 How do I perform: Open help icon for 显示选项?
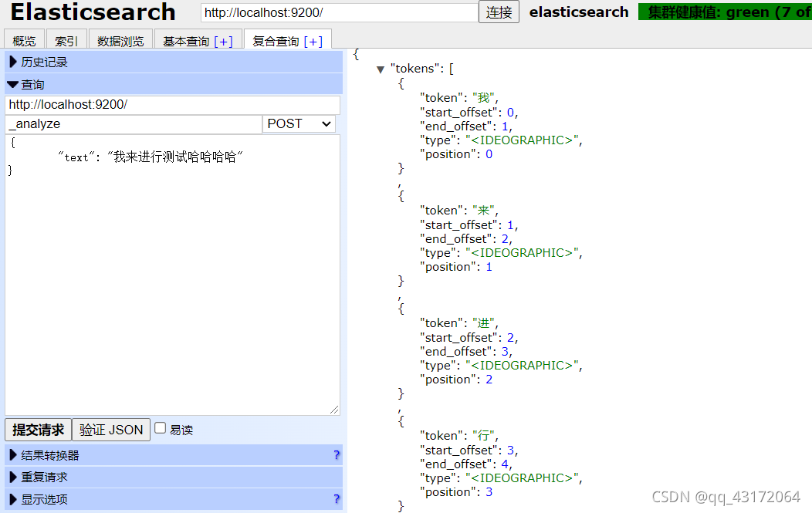coord(337,500)
